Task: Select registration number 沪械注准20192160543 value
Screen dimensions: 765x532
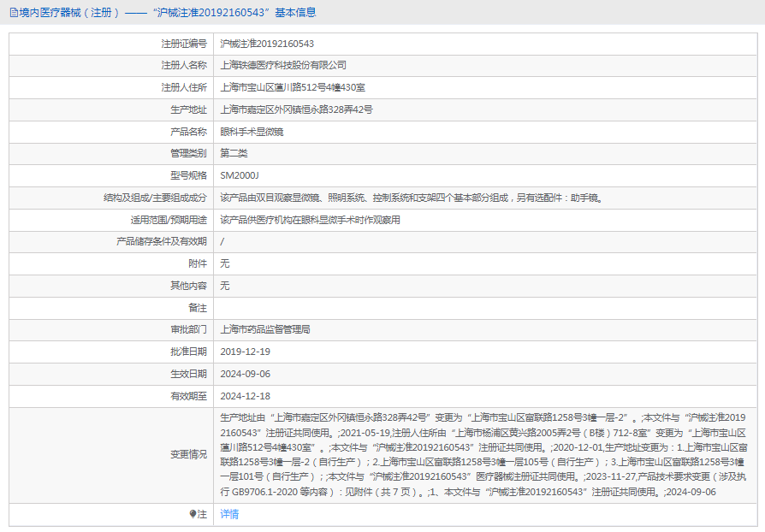Action: [x=267, y=44]
